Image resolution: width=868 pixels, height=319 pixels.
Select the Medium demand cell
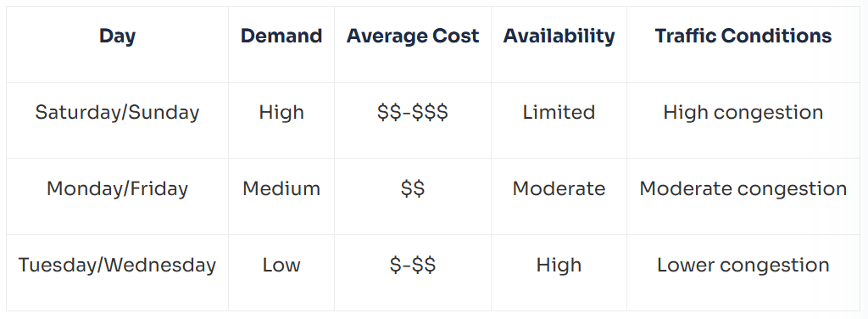click(281, 189)
